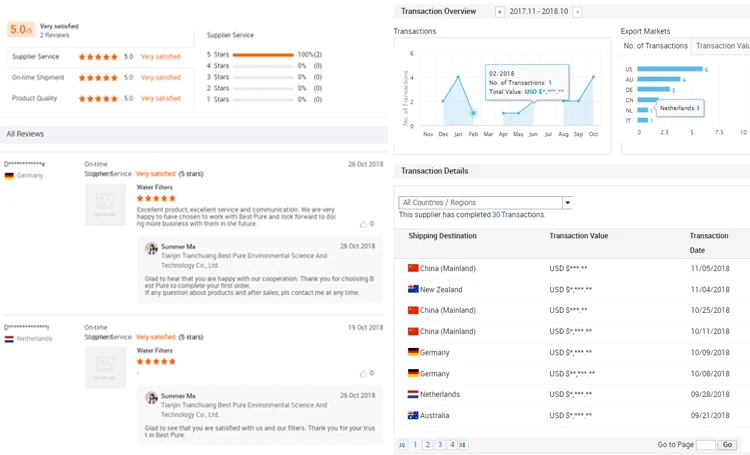This screenshot has height=455, width=750.
Task: Click the Feb data point on Transactions chart
Action: pyautogui.click(x=473, y=112)
